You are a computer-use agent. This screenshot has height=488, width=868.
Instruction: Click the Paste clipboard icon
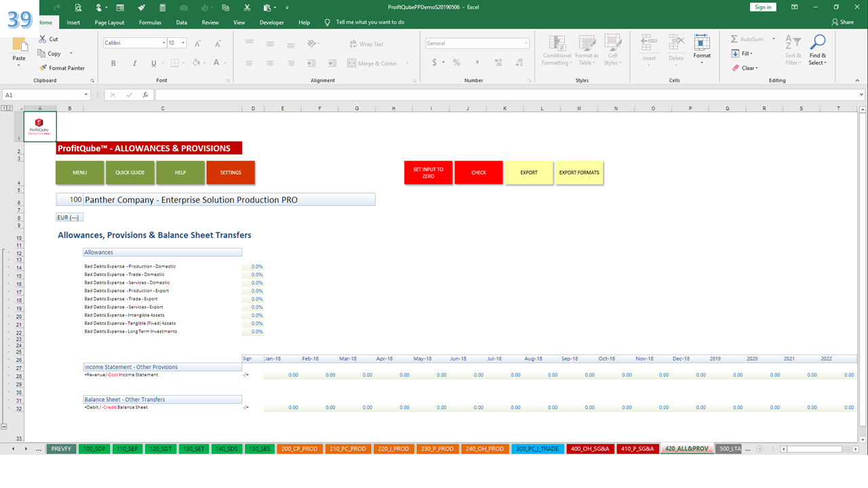(x=20, y=45)
